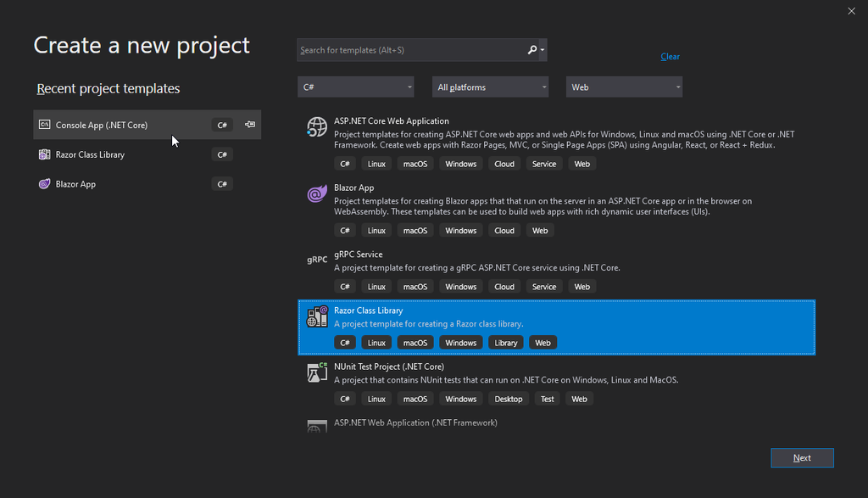The height and width of the screenshot is (498, 868).
Task: Select Blazor App in recent templates
Action: (147, 184)
